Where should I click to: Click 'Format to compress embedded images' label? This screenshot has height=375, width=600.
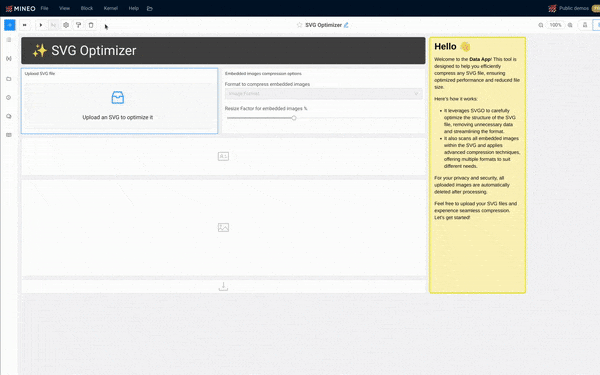267,84
